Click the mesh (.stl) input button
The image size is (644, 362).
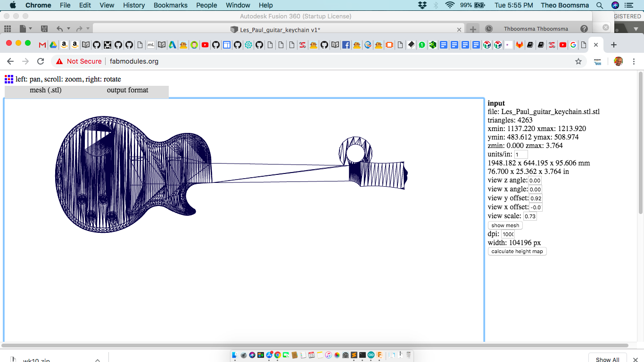(46, 90)
